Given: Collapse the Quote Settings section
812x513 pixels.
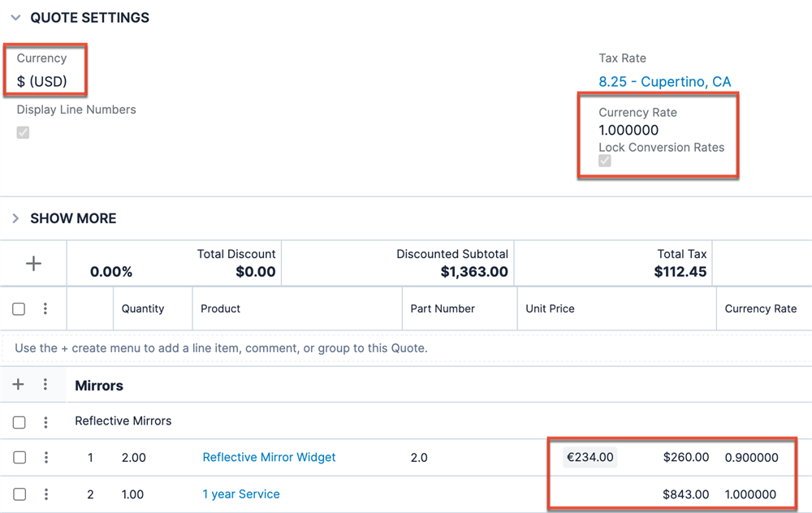Looking at the screenshot, I should [x=15, y=18].
